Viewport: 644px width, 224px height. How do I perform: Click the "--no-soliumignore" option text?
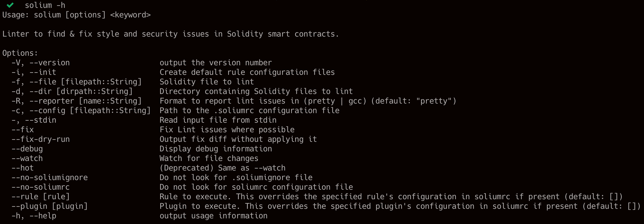click(49, 178)
